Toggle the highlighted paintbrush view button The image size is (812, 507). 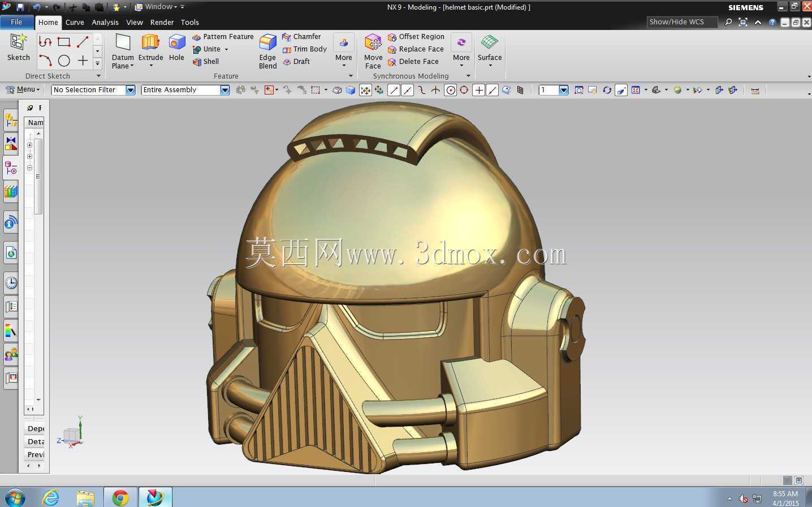621,90
